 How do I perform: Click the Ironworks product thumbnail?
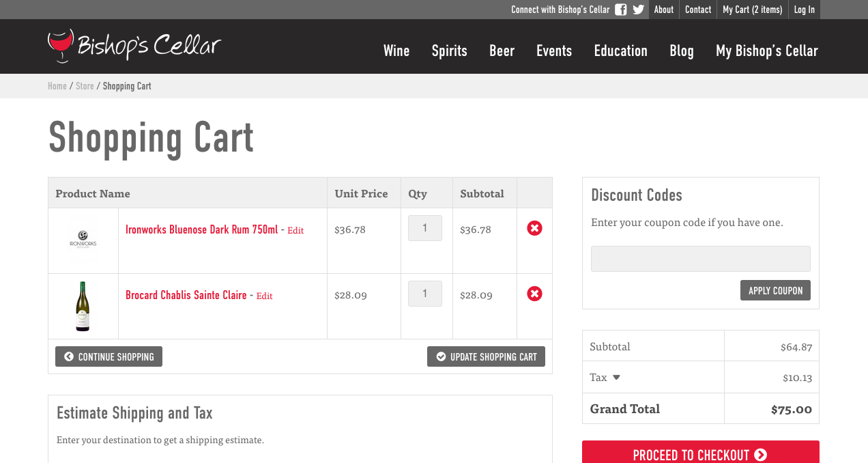(83, 240)
